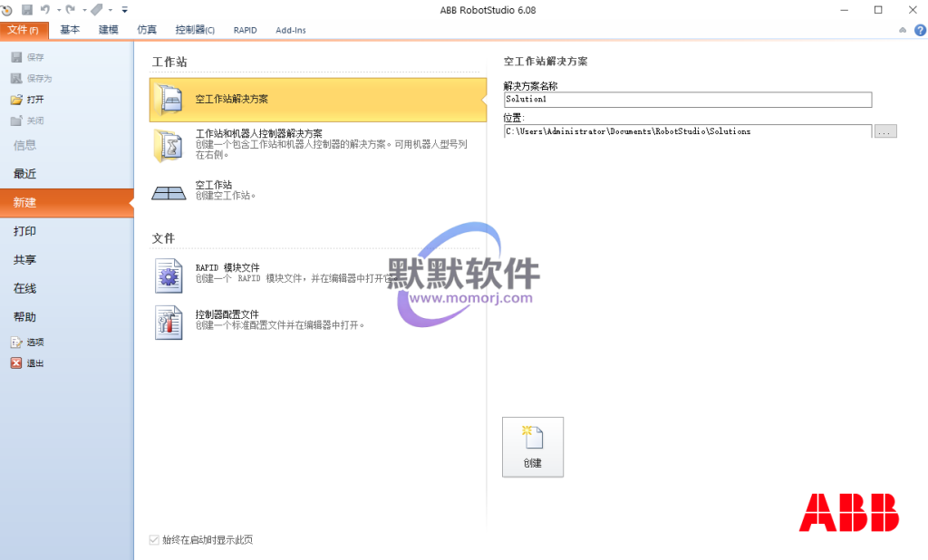Collapse the ribbon using the small arrow
Screen dimensions: 928x560
pyautogui.click(x=903, y=30)
